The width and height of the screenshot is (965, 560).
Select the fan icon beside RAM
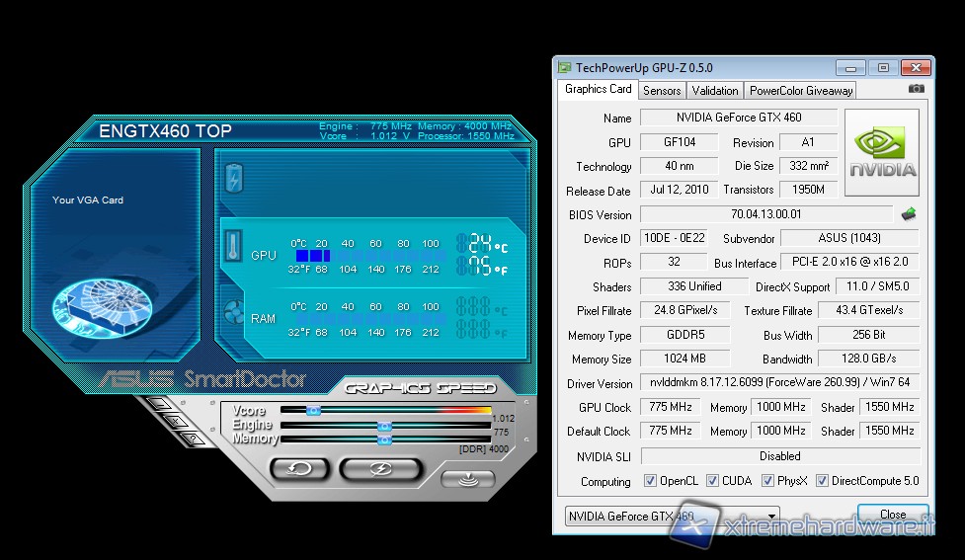pyautogui.click(x=234, y=312)
